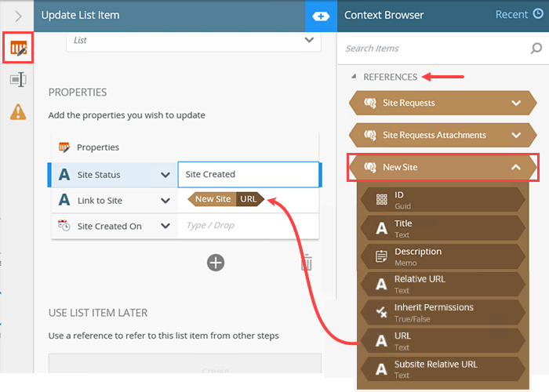Expand Site Requests Attachments reference

point(516,135)
